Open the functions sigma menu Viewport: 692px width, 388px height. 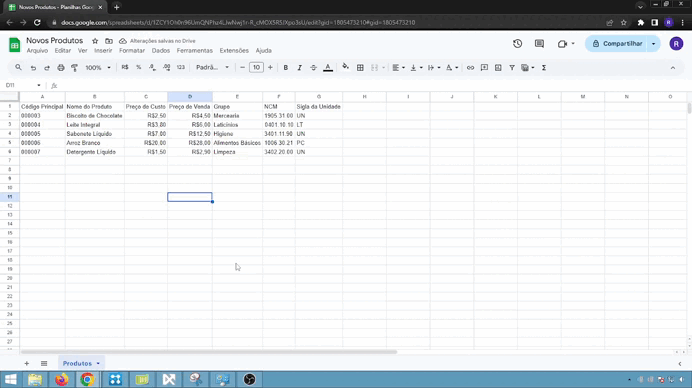click(x=544, y=68)
